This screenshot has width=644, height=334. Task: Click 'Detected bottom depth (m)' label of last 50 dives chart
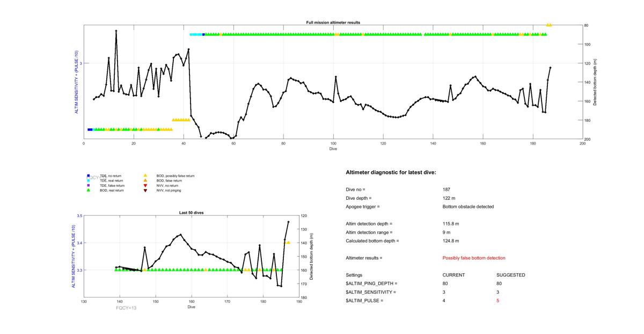[312, 257]
